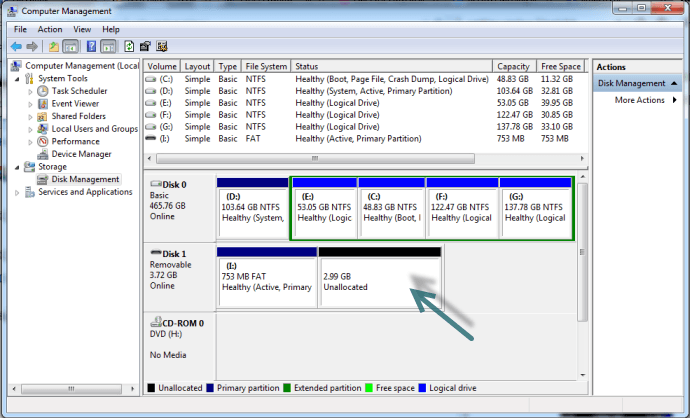Screen dimensions: 690x418
Task: Click the Refresh toolbar icon
Action: (x=129, y=46)
